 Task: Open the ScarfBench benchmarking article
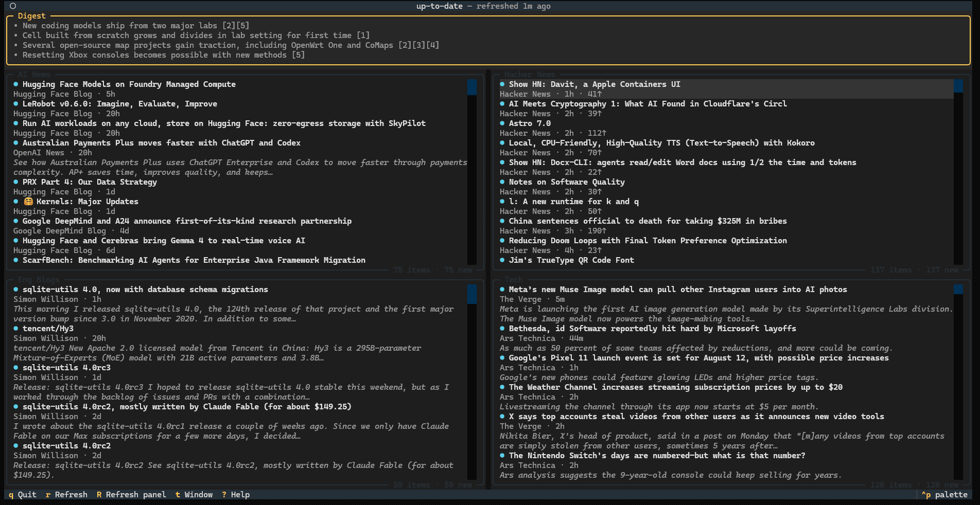coord(194,260)
